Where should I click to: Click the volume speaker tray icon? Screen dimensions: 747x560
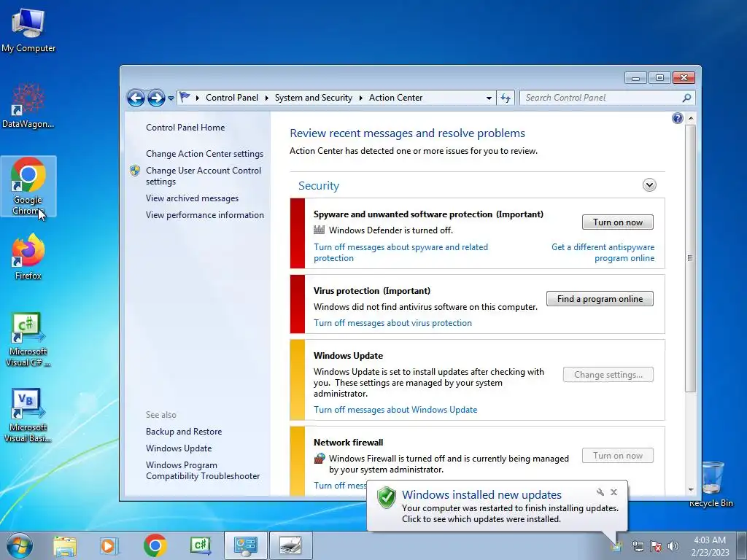pos(673,546)
